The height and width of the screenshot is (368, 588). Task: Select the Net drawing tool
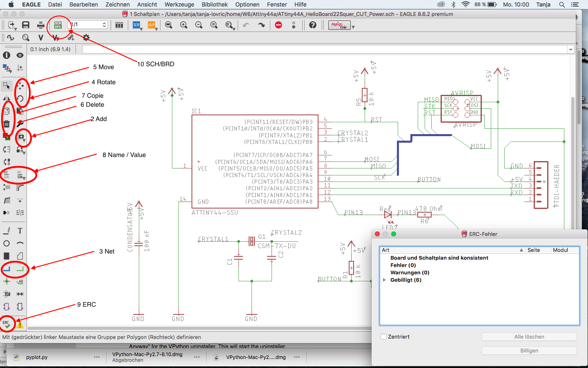point(20,269)
